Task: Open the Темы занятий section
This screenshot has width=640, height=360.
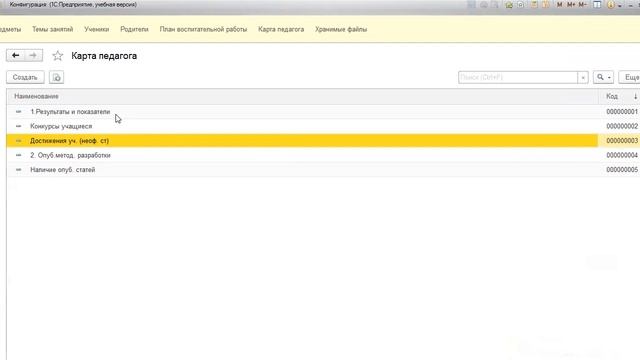Action: pos(53,29)
